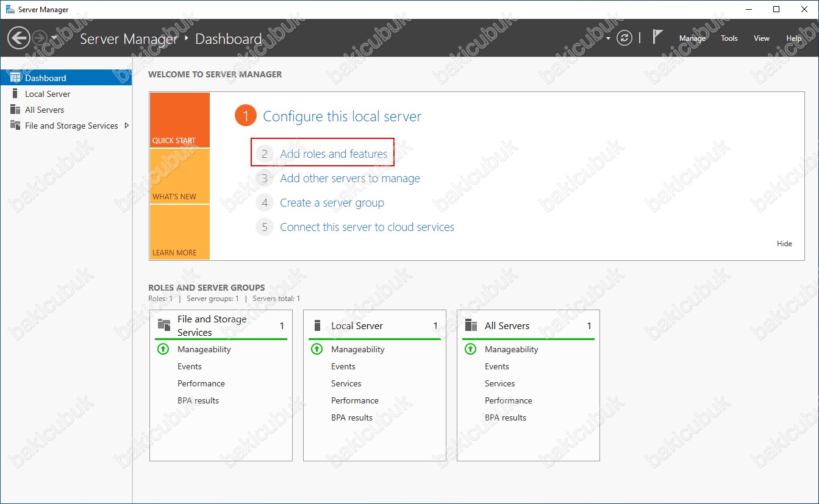819x504 pixels.
Task: Click Add other servers to manage
Action: coord(350,179)
